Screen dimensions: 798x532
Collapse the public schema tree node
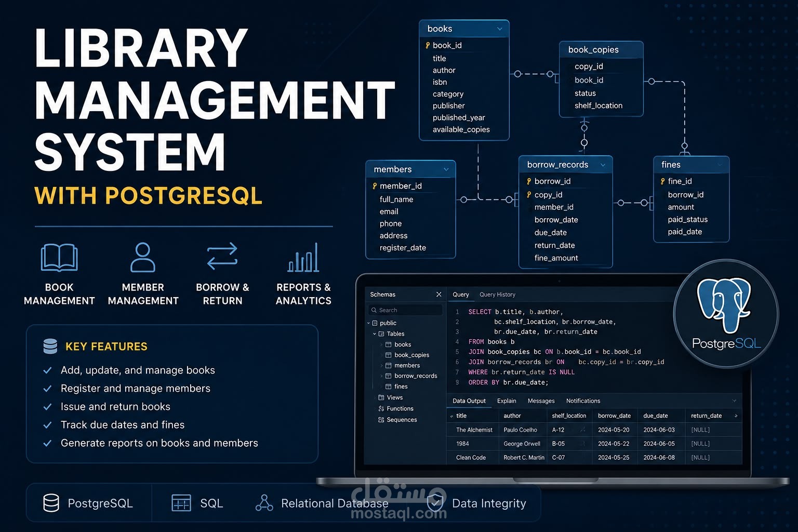point(368,323)
